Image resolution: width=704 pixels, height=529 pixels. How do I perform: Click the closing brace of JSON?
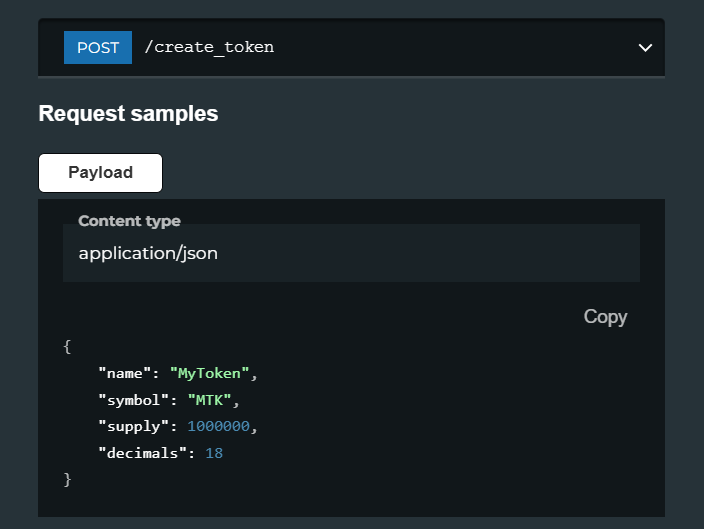(x=67, y=480)
